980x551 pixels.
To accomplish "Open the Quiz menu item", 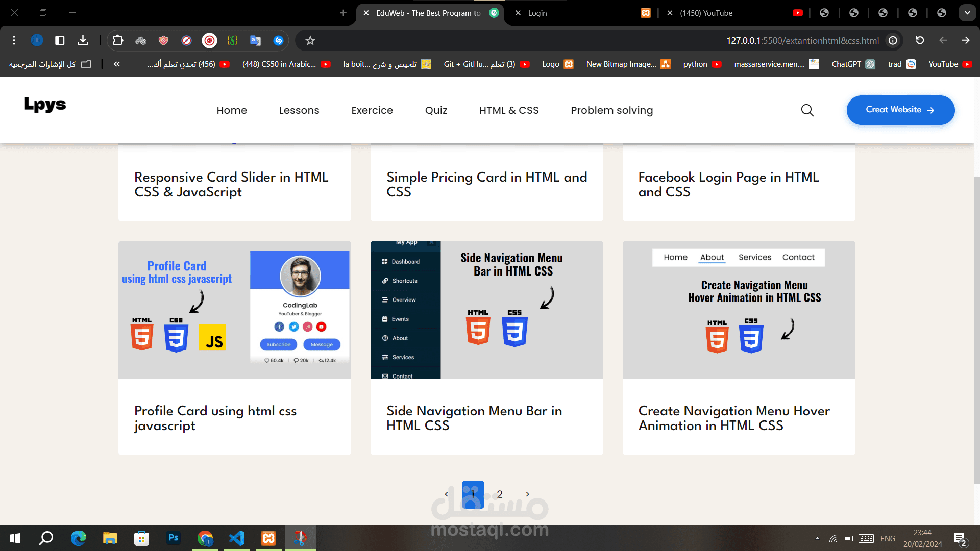I will 436,110.
